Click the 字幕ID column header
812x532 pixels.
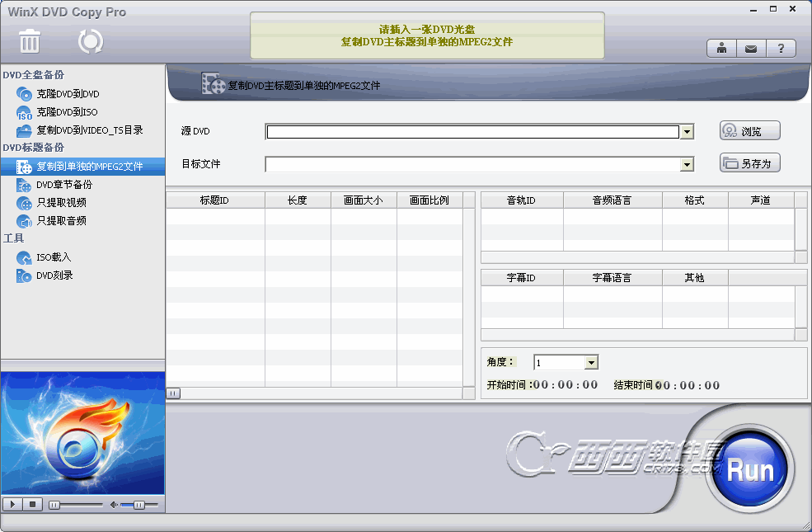click(x=522, y=278)
